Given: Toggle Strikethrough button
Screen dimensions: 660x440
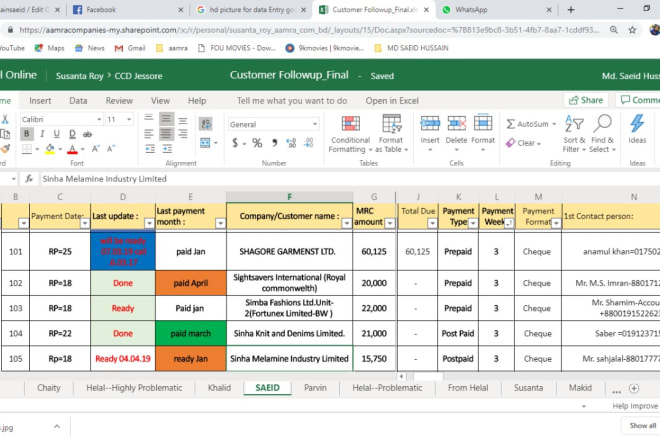Looking at the screenshot, I should 87,134.
